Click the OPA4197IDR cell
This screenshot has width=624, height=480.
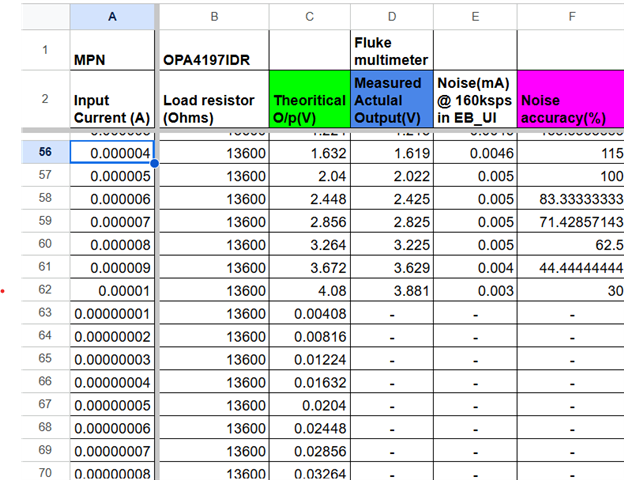(x=214, y=50)
